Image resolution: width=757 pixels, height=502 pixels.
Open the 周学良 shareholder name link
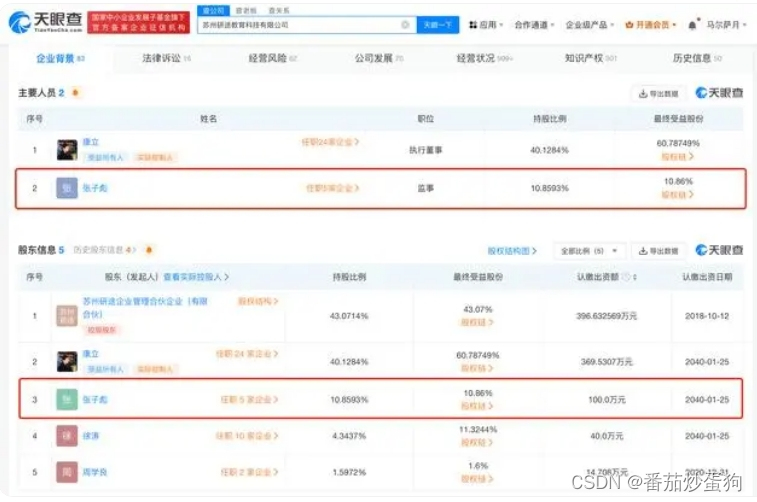tap(95, 472)
